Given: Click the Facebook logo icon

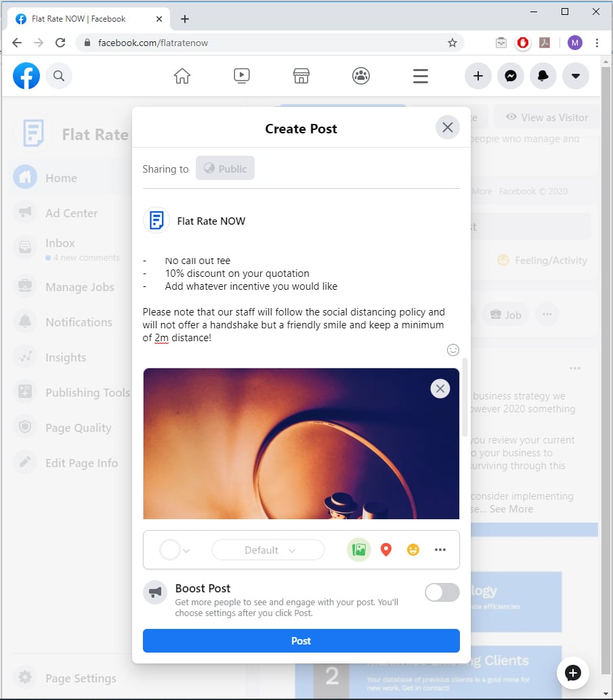Looking at the screenshot, I should 26,76.
